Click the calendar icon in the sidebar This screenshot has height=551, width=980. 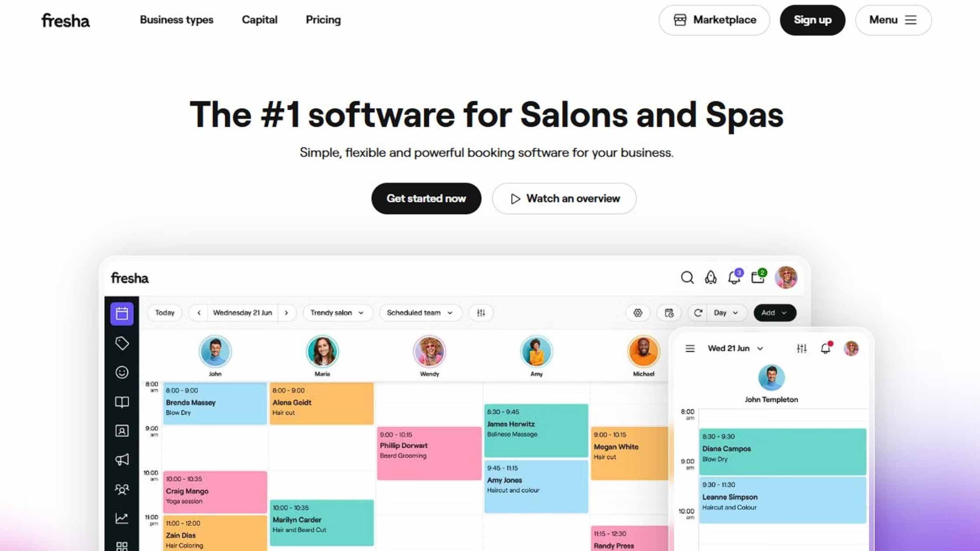click(122, 314)
